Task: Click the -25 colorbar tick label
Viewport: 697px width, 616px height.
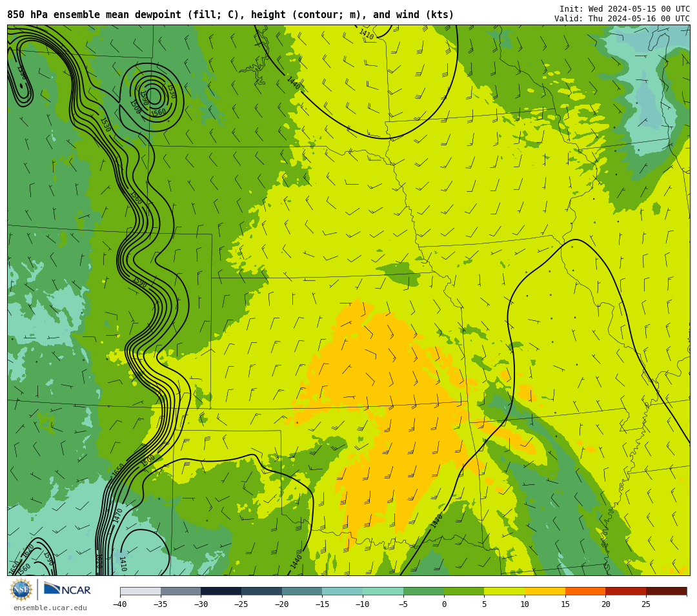Action: tap(241, 604)
